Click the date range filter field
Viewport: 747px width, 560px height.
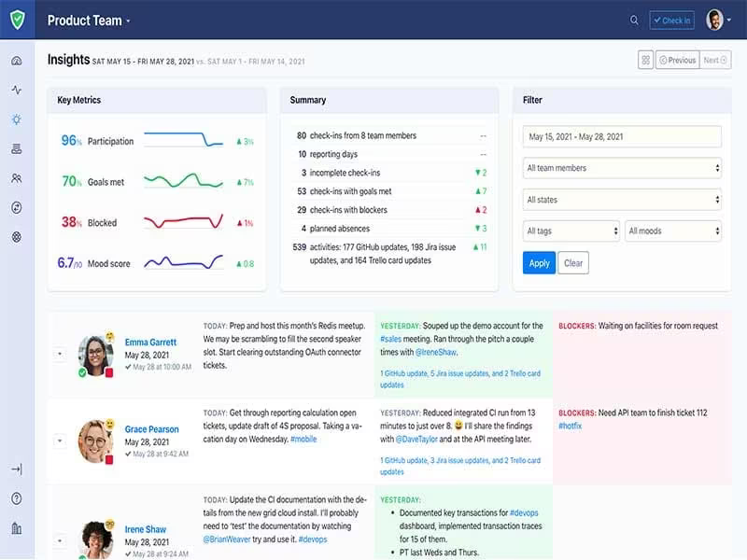coord(622,136)
